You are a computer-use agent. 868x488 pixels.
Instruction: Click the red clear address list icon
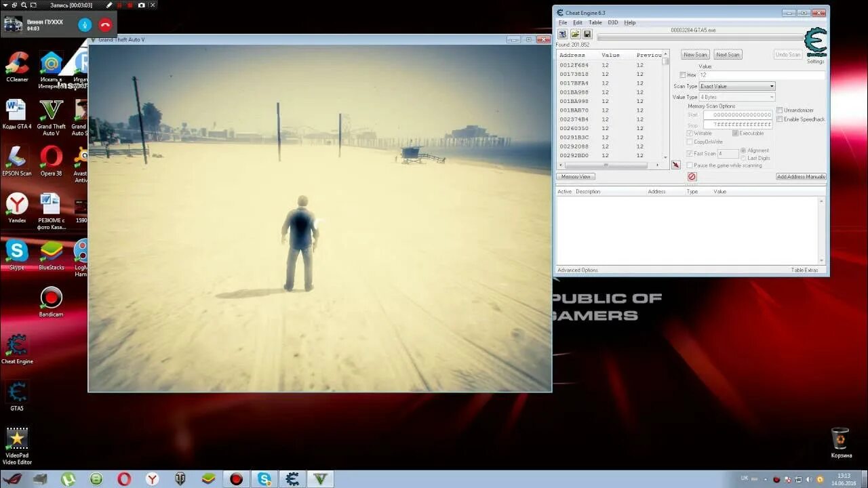coord(692,176)
